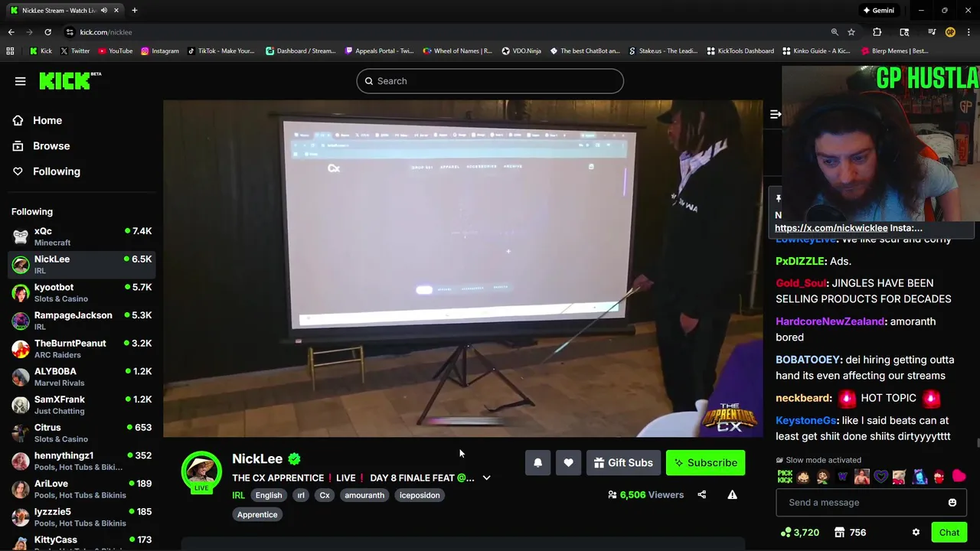The image size is (980, 551).
Task: Open the Twitter bookmark
Action: pyautogui.click(x=75, y=51)
